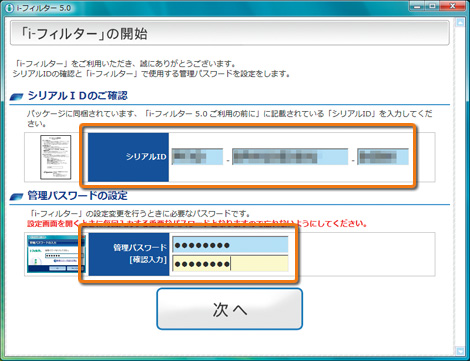Image resolution: width=470 pixels, height=361 pixels.
Task: Click the scrollbar down arrow
Action: pyautogui.click(x=460, y=351)
